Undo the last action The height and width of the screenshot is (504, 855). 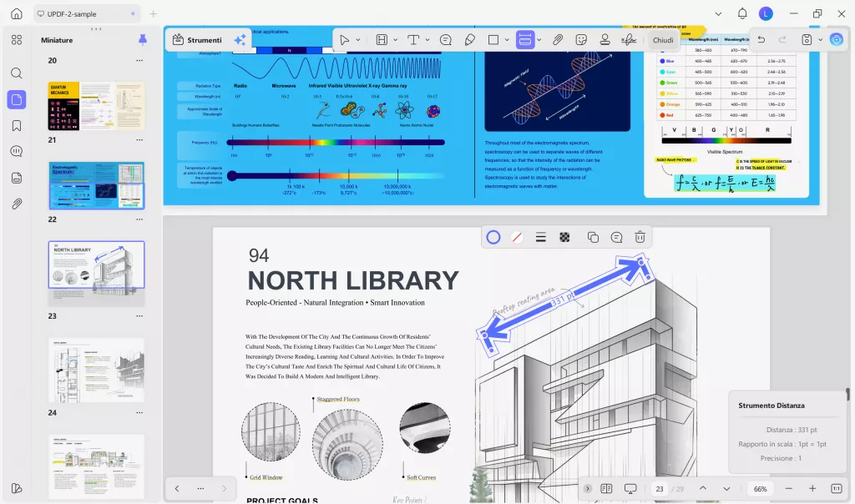pos(761,40)
